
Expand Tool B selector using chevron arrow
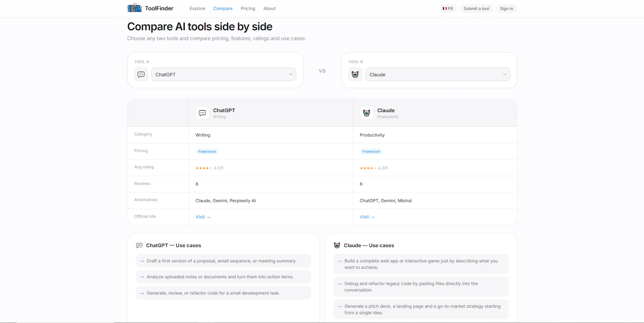coord(505,74)
